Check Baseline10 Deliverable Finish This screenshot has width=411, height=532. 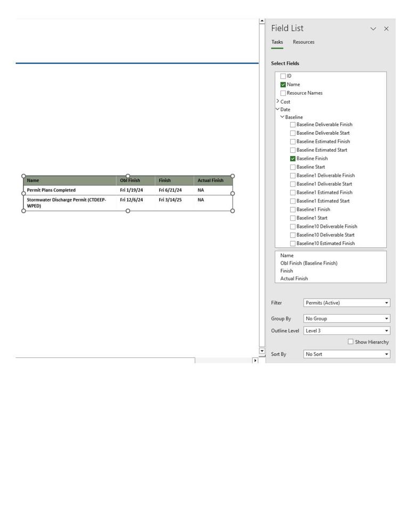pyautogui.click(x=293, y=226)
